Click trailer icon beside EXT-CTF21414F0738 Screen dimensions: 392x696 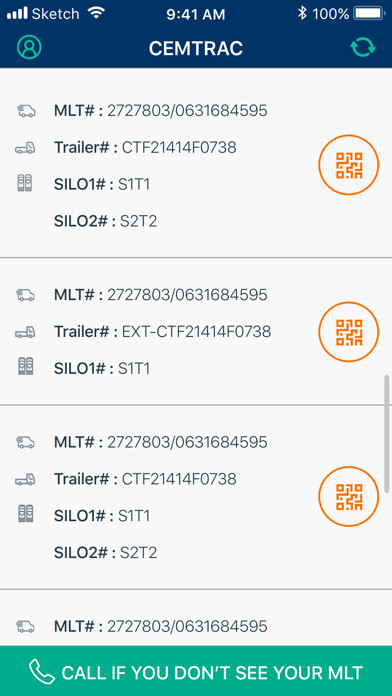pyautogui.click(x=25, y=332)
